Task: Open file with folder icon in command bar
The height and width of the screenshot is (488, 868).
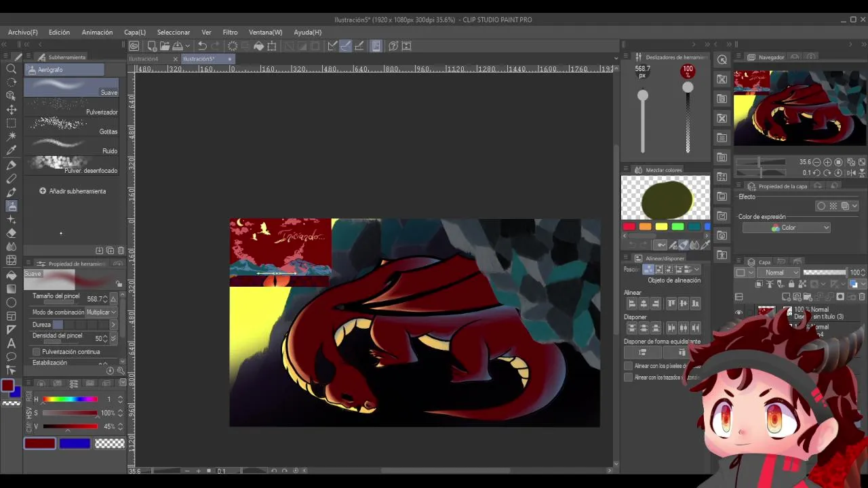Action: point(165,46)
